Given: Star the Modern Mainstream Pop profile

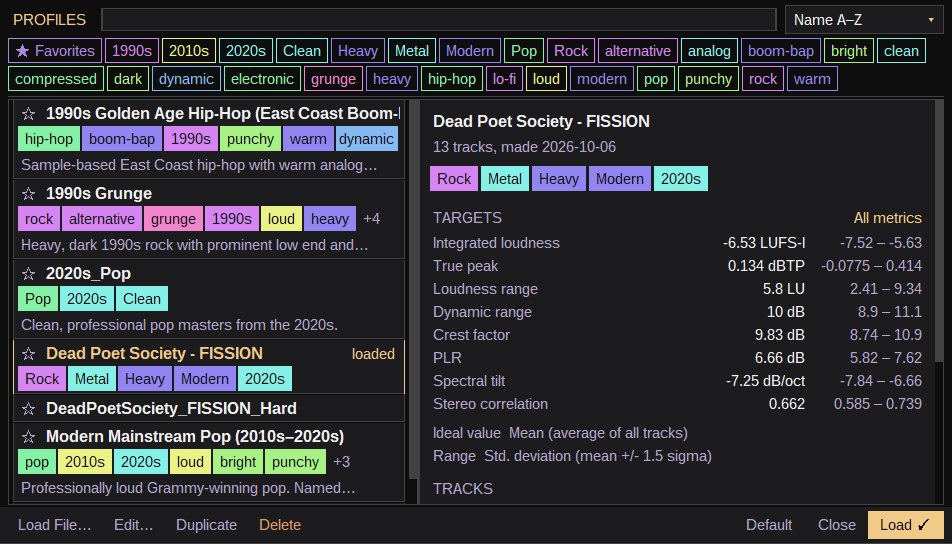Looking at the screenshot, I should (x=29, y=437).
